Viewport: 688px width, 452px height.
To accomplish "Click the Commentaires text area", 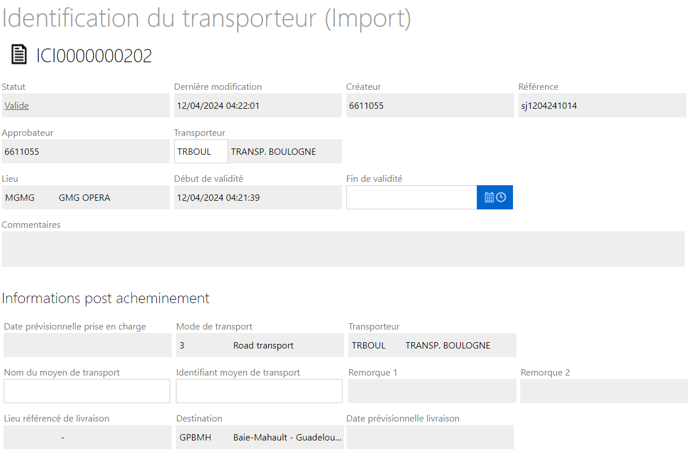I will tap(343, 249).
